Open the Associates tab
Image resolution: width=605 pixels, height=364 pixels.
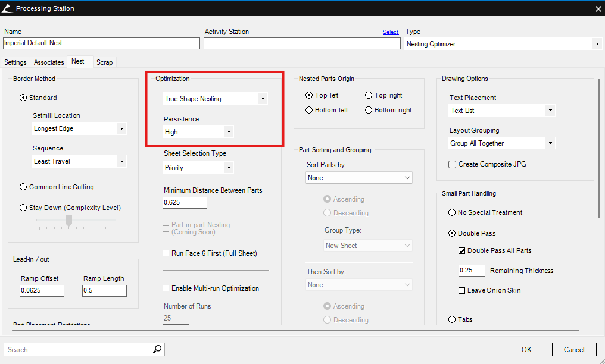(49, 62)
